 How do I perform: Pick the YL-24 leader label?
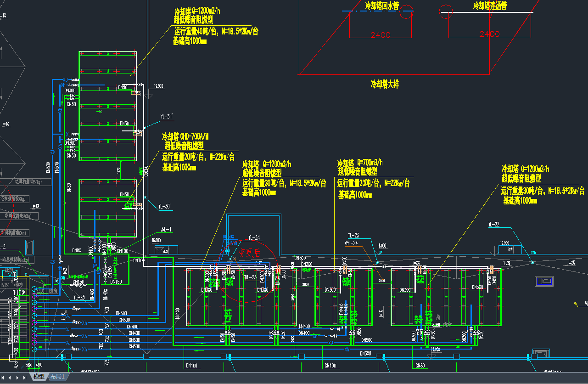click(254, 237)
